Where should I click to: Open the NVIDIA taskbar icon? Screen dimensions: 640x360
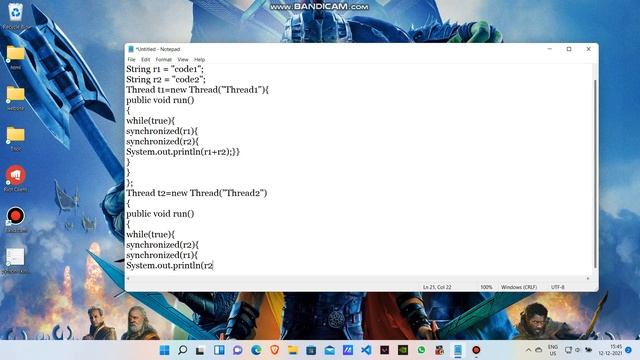pyautogui.click(x=403, y=350)
